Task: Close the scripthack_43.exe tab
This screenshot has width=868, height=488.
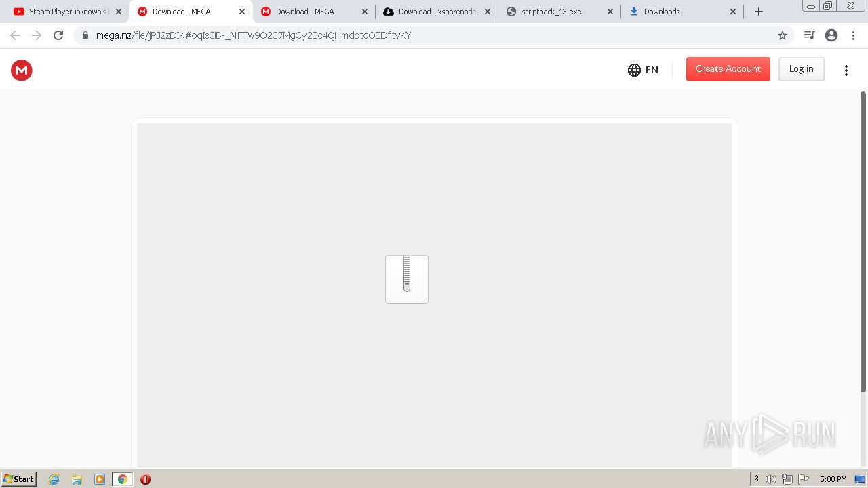Action: tap(610, 12)
